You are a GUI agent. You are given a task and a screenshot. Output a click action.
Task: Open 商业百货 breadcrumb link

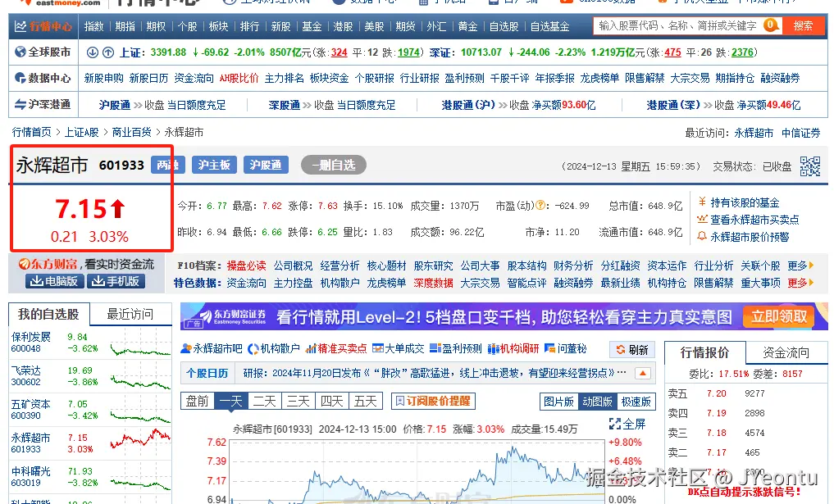132,132
